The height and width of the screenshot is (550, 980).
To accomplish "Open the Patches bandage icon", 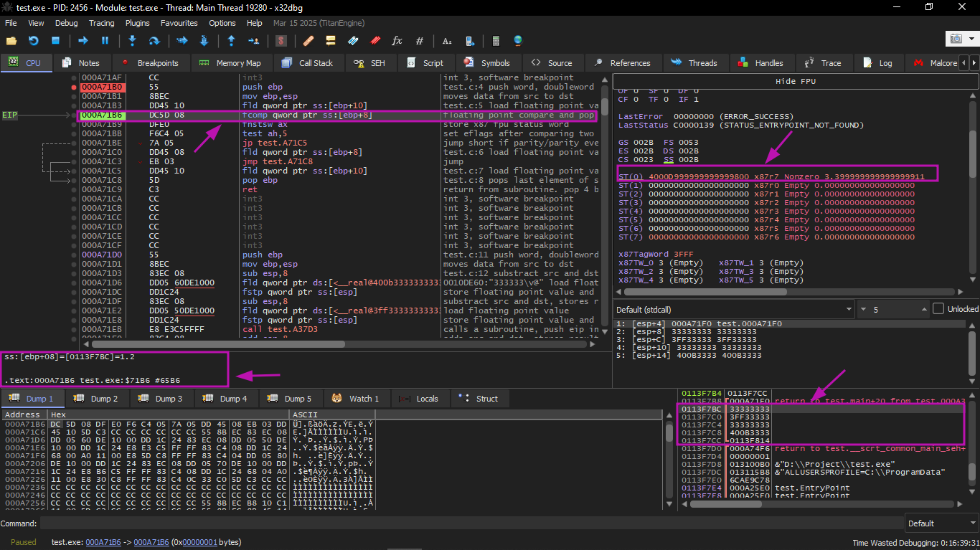I will [308, 41].
